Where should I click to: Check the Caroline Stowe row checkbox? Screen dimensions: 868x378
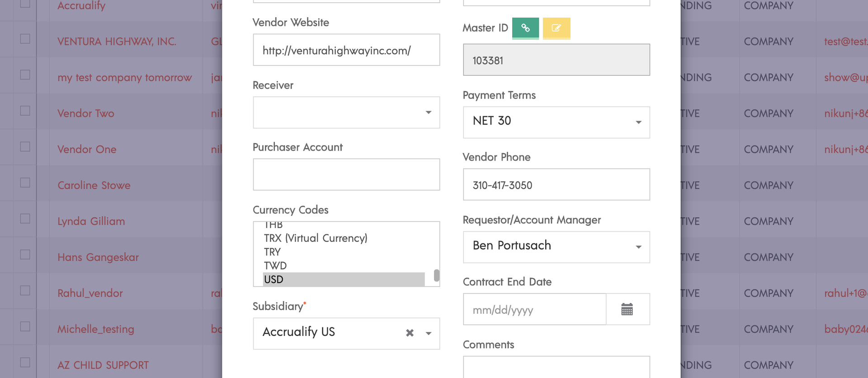coord(25,183)
